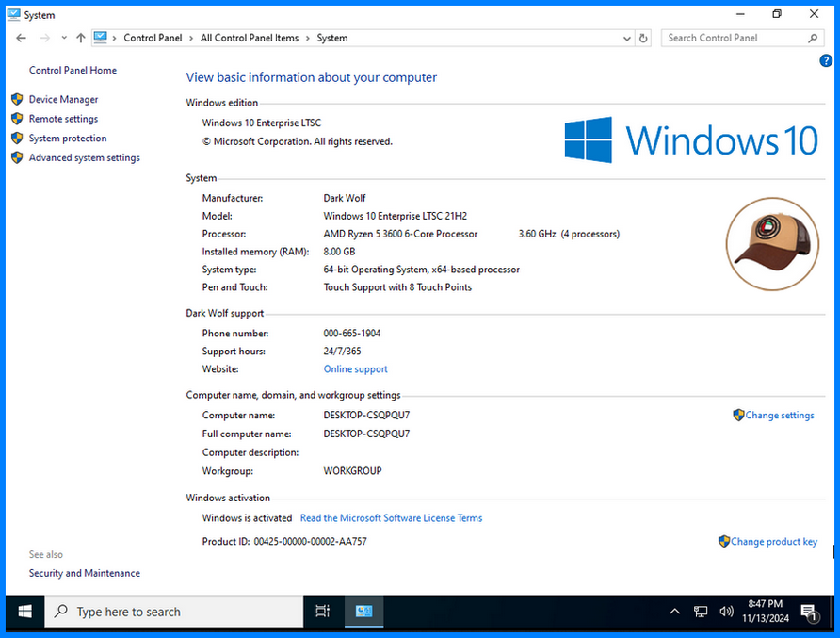Click Change product key link
Image resolution: width=840 pixels, height=638 pixels.
click(774, 542)
